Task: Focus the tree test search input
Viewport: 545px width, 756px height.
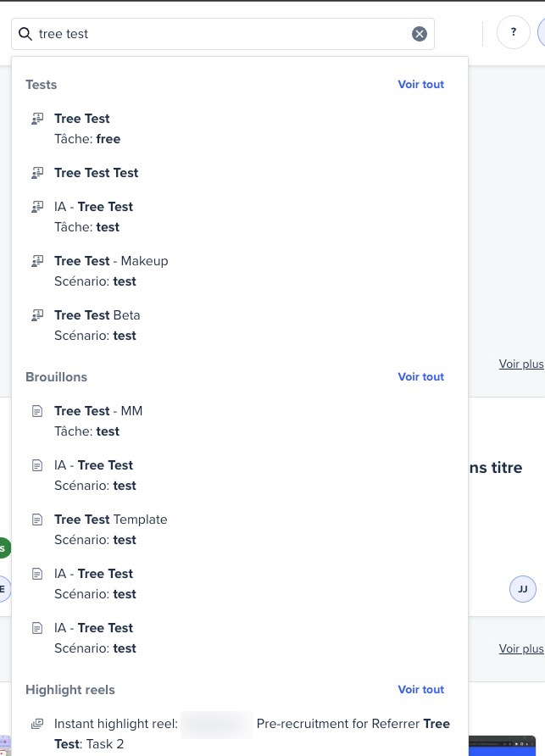Action: [x=222, y=34]
